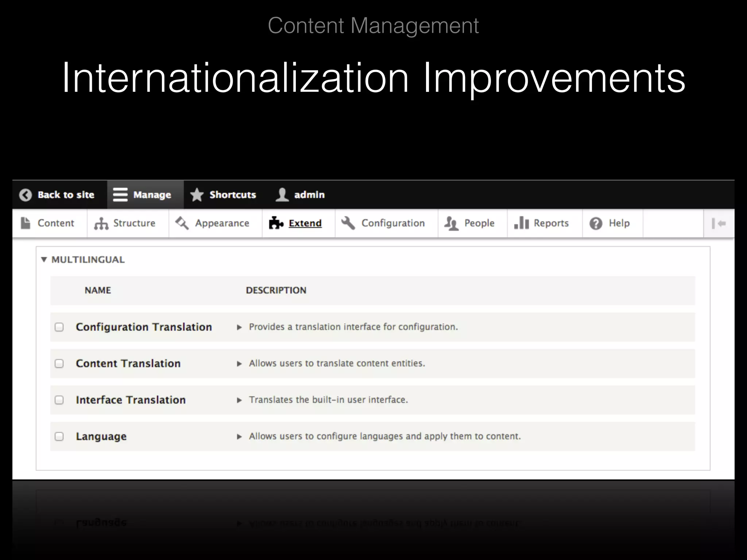Click the Interface Translation module name
The width and height of the screenshot is (747, 560).
point(131,400)
